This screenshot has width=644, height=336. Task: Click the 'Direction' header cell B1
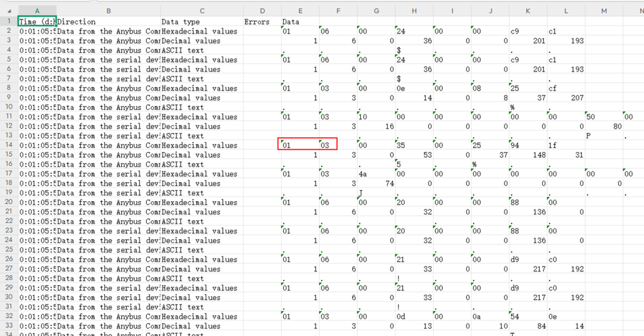click(x=107, y=21)
